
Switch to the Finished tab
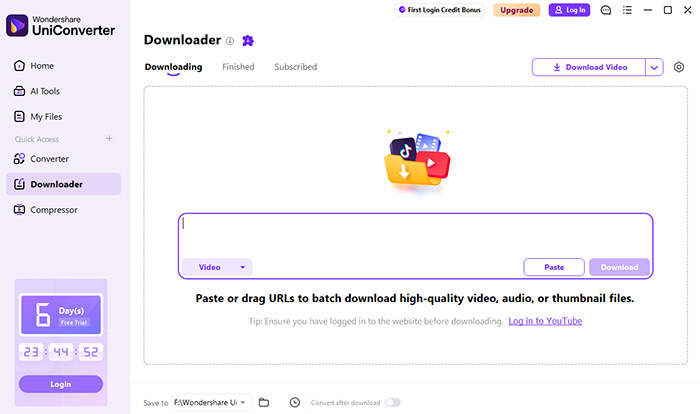tap(238, 67)
